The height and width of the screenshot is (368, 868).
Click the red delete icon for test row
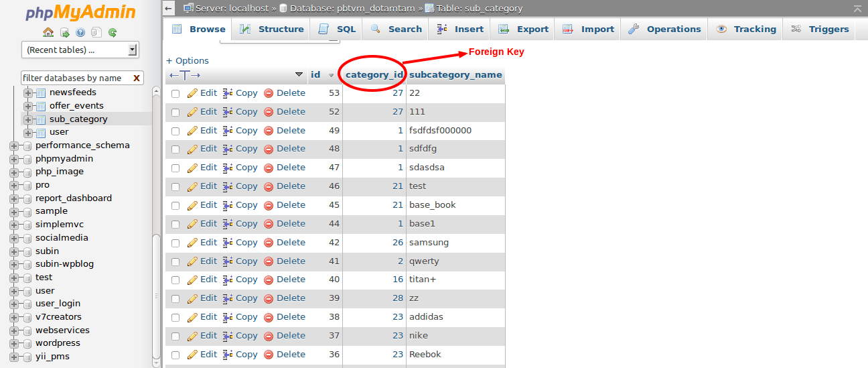pos(269,186)
